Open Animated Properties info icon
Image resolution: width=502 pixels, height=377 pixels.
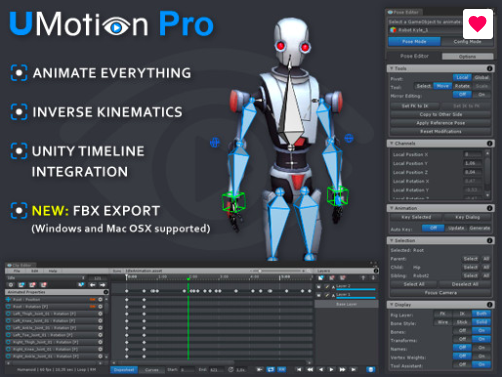pyautogui.click(x=106, y=292)
